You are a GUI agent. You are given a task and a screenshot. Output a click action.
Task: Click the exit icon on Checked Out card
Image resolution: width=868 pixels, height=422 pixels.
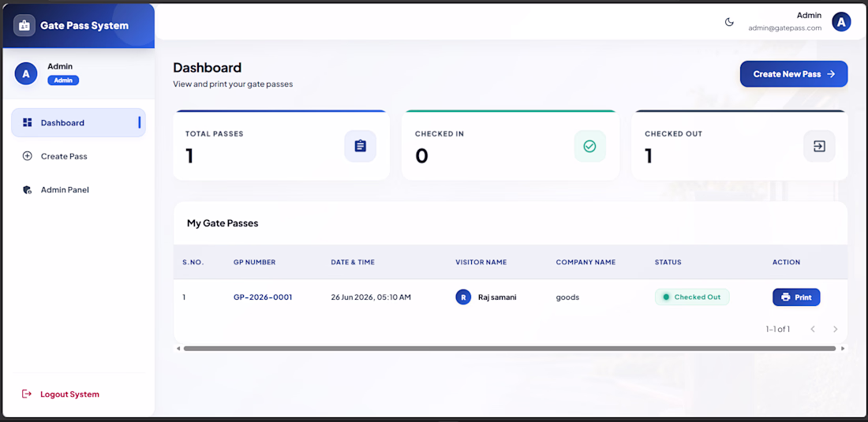819,146
